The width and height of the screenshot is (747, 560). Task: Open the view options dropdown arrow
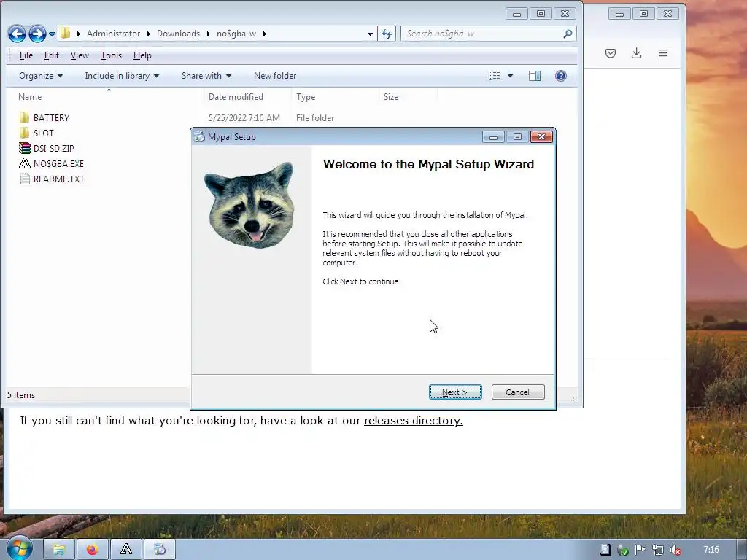(510, 76)
